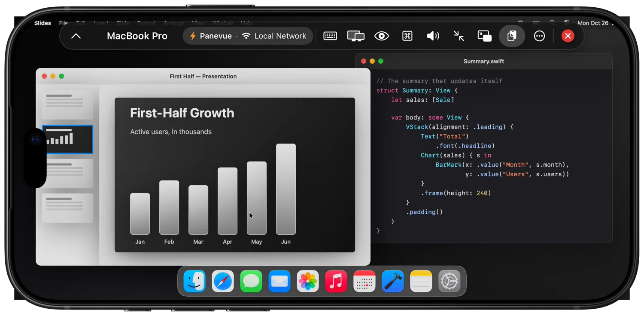Open the Panevue connection mode pill
Viewport: 644px width, 316px height.
(247, 36)
